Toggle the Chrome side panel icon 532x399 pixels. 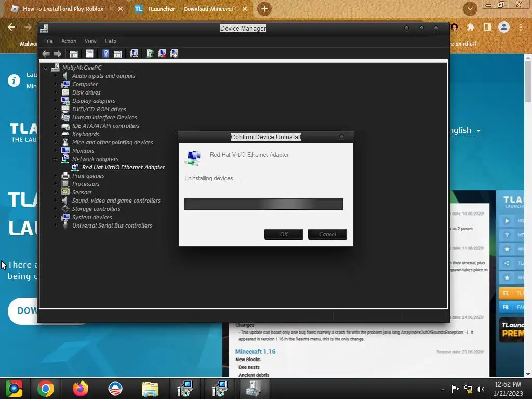(x=487, y=27)
